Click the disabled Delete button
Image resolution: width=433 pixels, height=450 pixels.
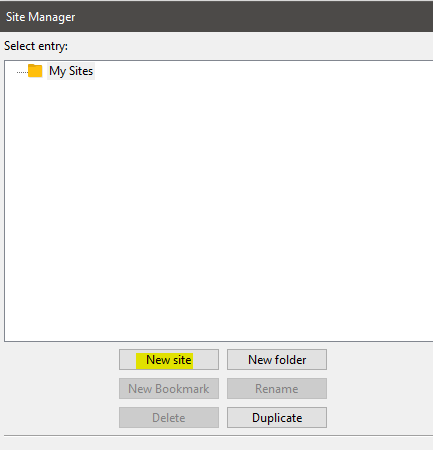tap(169, 417)
